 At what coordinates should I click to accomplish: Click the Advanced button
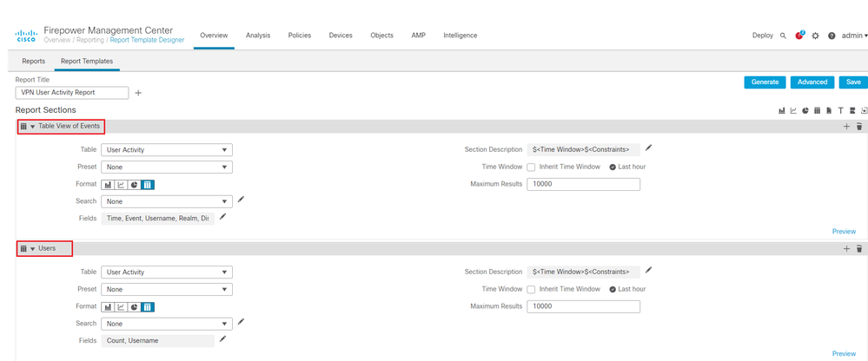coord(812,82)
